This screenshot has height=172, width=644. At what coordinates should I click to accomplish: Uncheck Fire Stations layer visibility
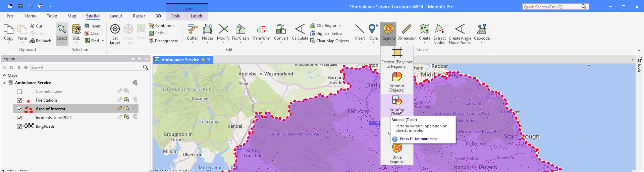point(19,100)
